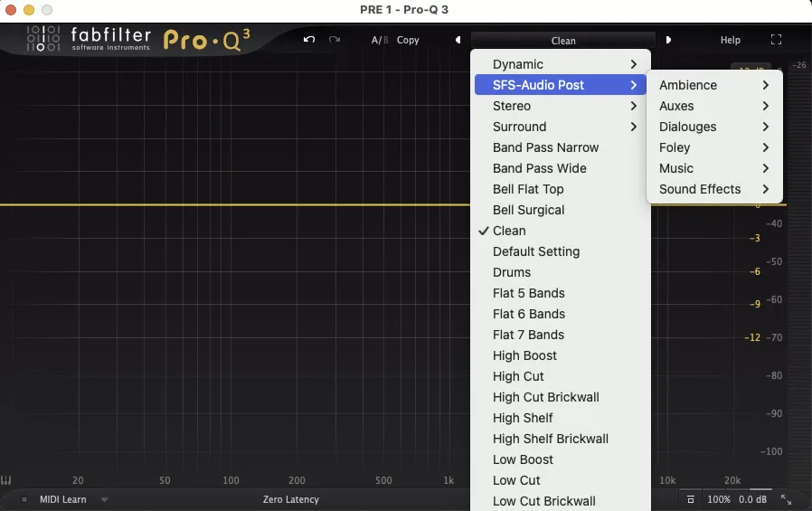Open the Help menu button

coord(731,40)
